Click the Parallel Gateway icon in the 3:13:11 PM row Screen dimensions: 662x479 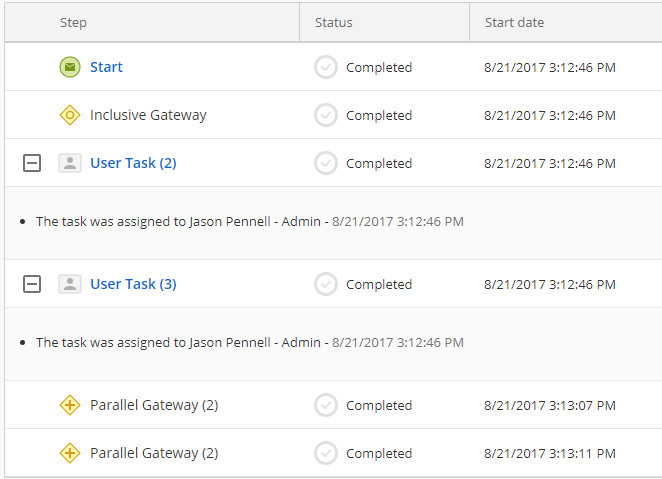point(69,453)
